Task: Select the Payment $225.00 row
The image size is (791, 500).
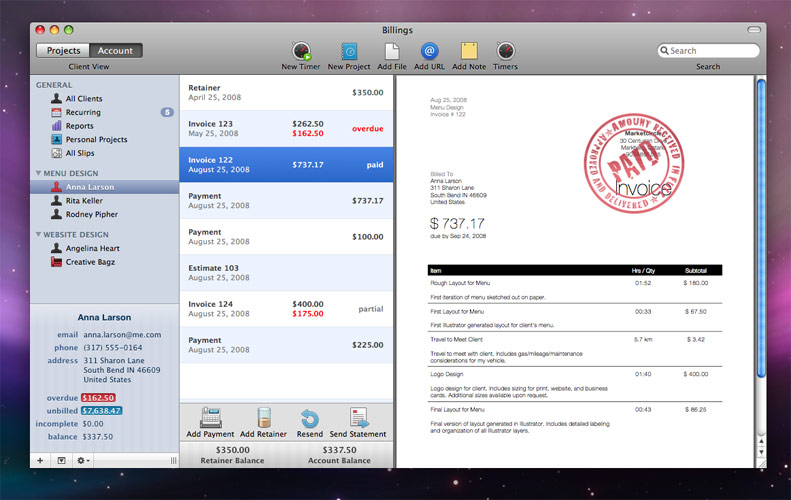Action: click(286, 345)
